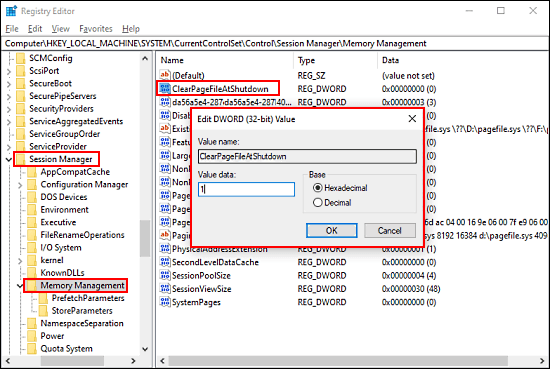
Task: Open the Help menu
Action: 131,29
